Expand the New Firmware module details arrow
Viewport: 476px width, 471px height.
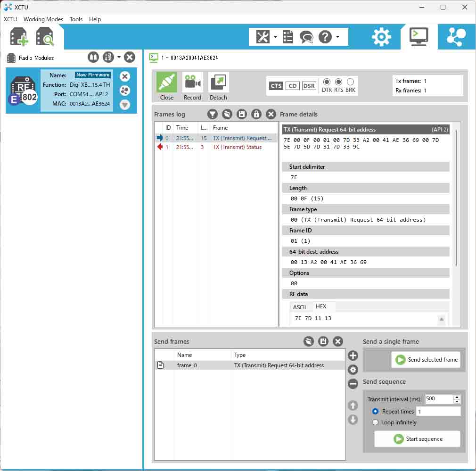125,105
